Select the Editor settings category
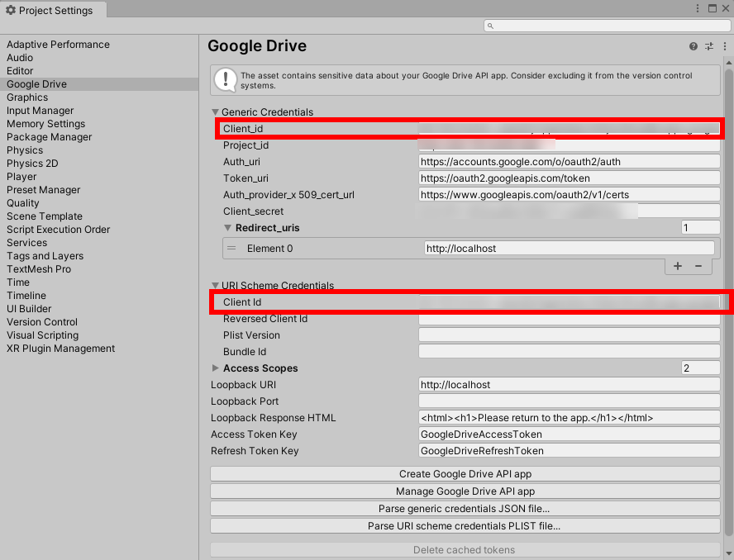The width and height of the screenshot is (734, 560). tap(20, 71)
